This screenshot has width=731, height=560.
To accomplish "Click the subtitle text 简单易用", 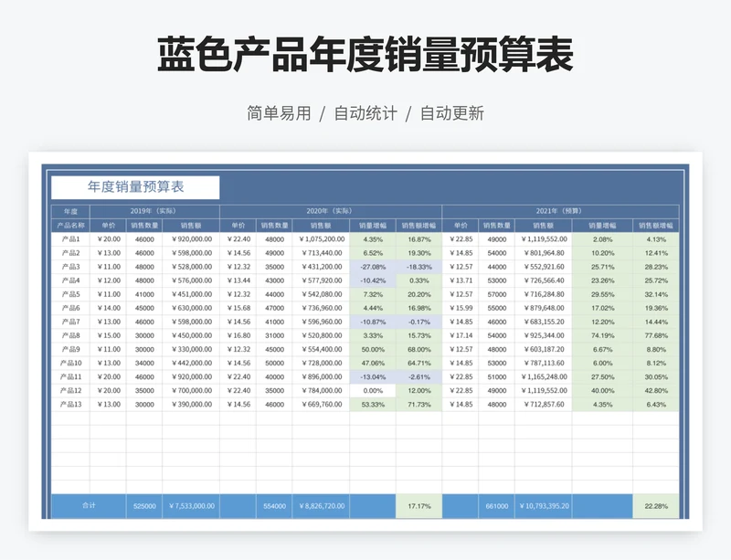I will click(279, 113).
